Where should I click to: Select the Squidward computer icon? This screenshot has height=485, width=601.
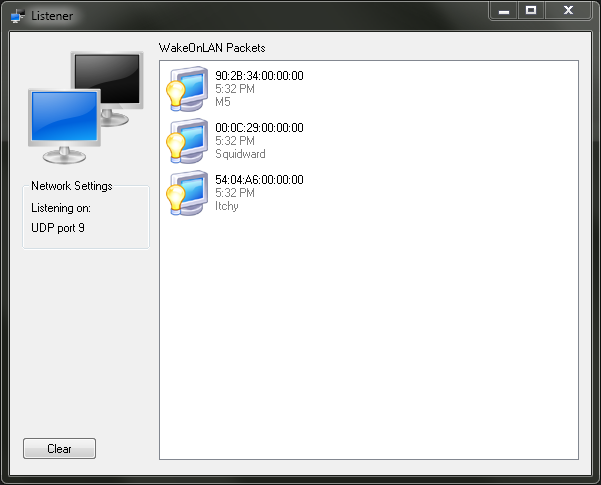pyautogui.click(x=187, y=141)
